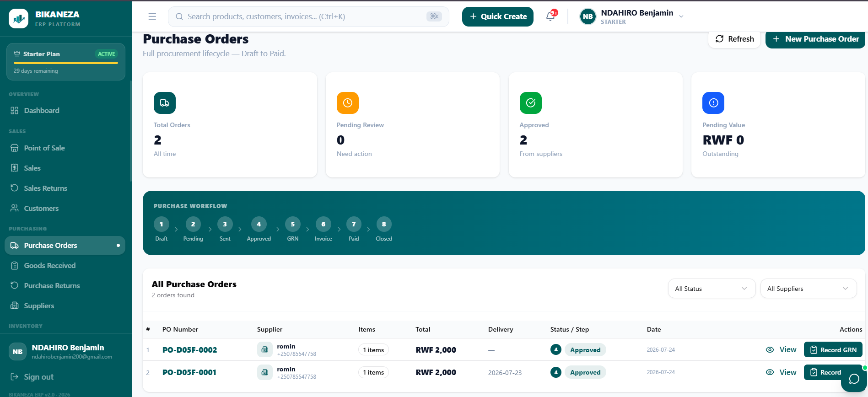868x397 pixels.
Task: Open the All Suppliers filter dropdown
Action: 809,289
